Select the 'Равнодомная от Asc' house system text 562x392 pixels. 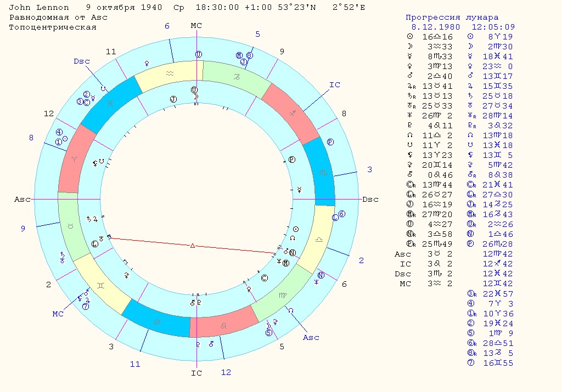click(x=58, y=17)
